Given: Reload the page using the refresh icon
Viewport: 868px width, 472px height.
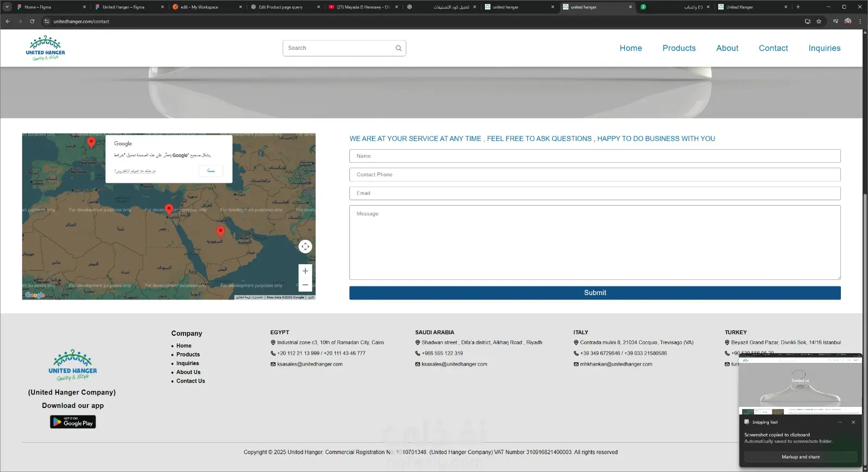Looking at the screenshot, I should pos(32,22).
